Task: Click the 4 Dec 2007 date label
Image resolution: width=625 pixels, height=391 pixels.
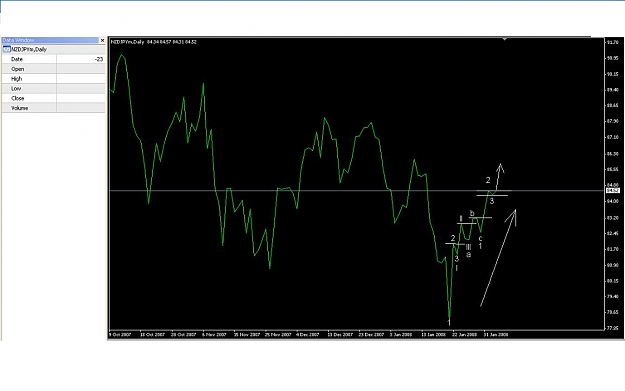Action: pyautogui.click(x=307, y=335)
